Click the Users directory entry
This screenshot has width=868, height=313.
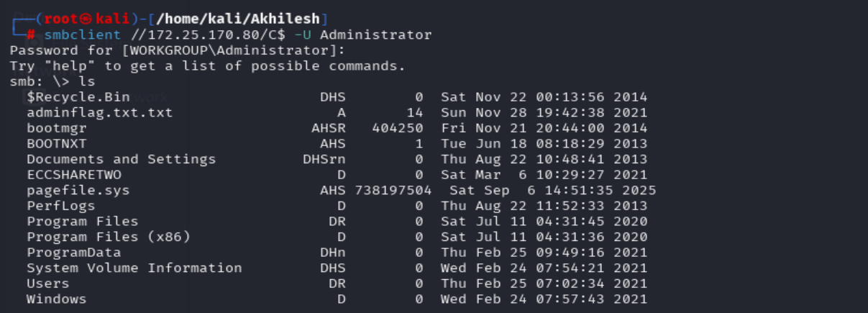(48, 283)
